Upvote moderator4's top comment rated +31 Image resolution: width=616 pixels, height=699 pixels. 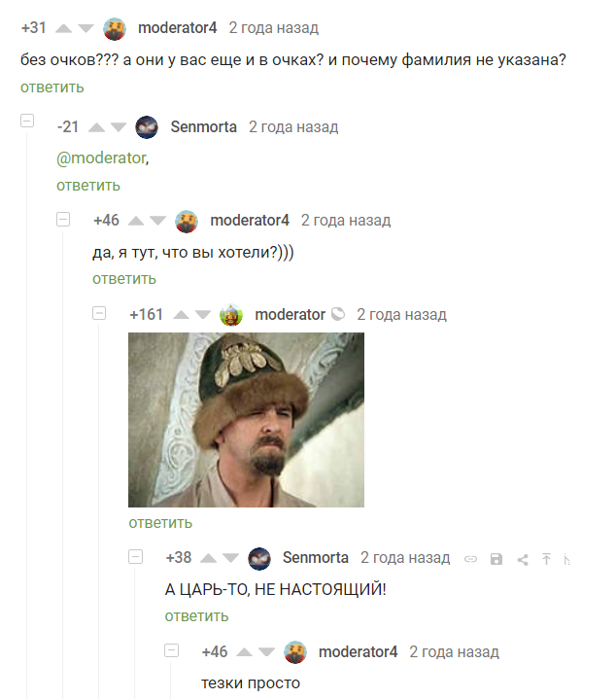point(63,28)
